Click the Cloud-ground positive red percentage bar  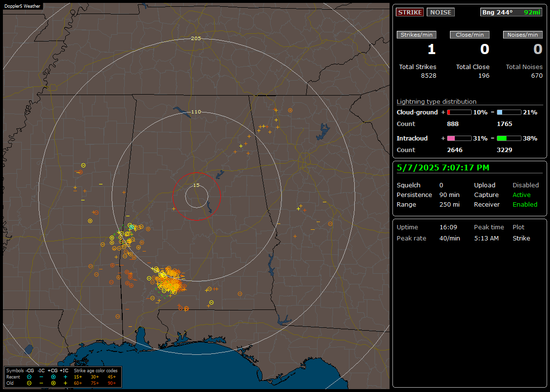459,112
